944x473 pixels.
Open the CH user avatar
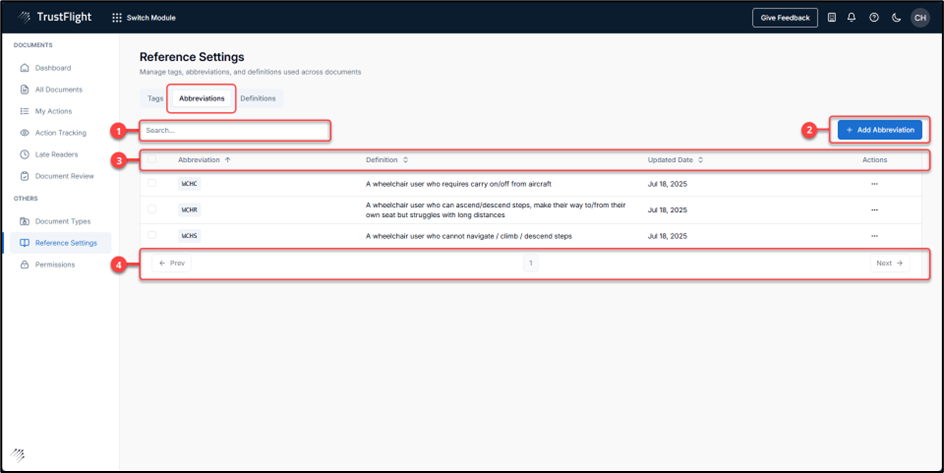coord(919,18)
